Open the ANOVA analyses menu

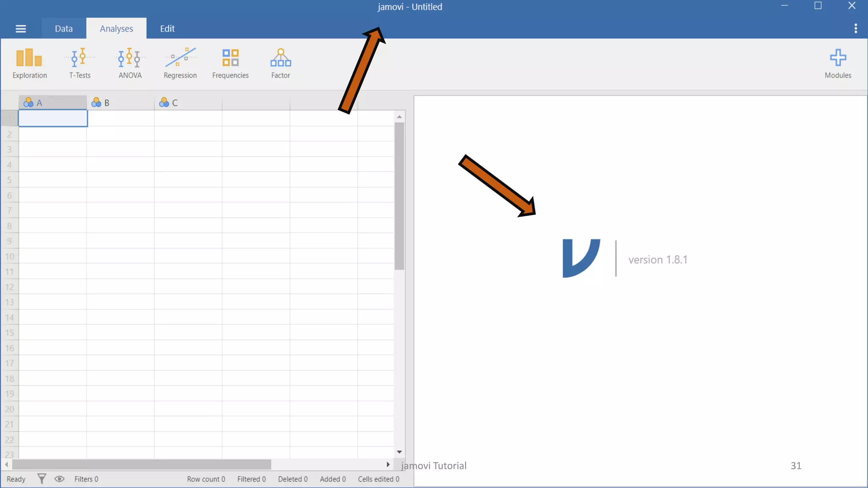click(130, 63)
